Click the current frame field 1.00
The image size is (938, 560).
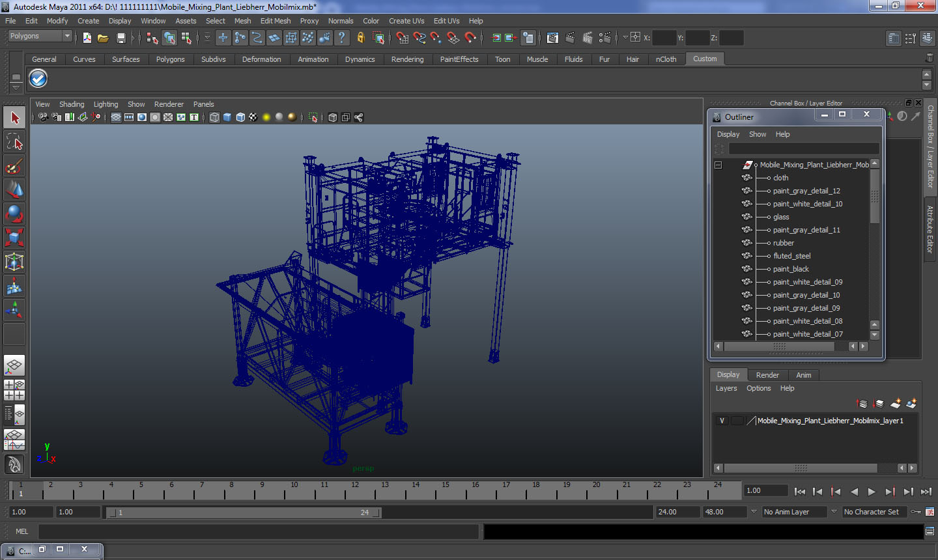[766, 490]
